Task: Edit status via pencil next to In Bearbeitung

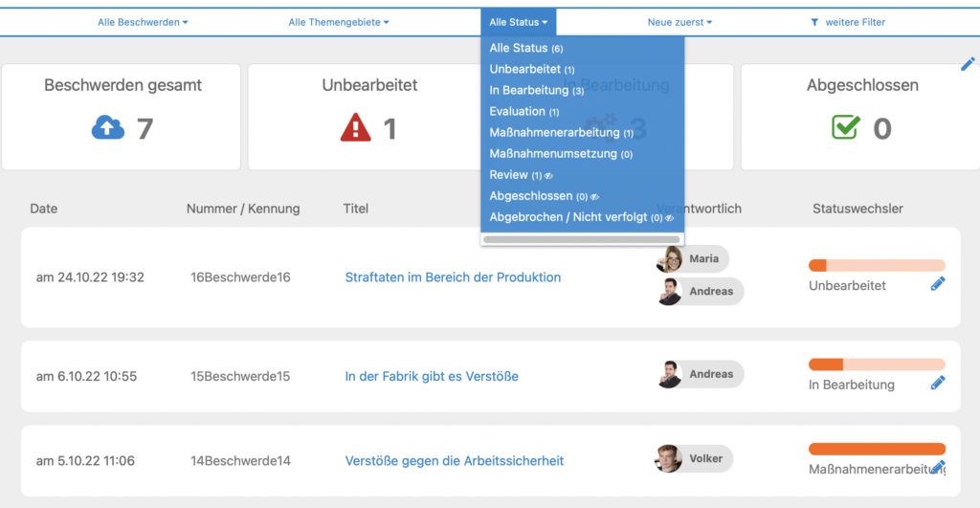Action: tap(938, 383)
